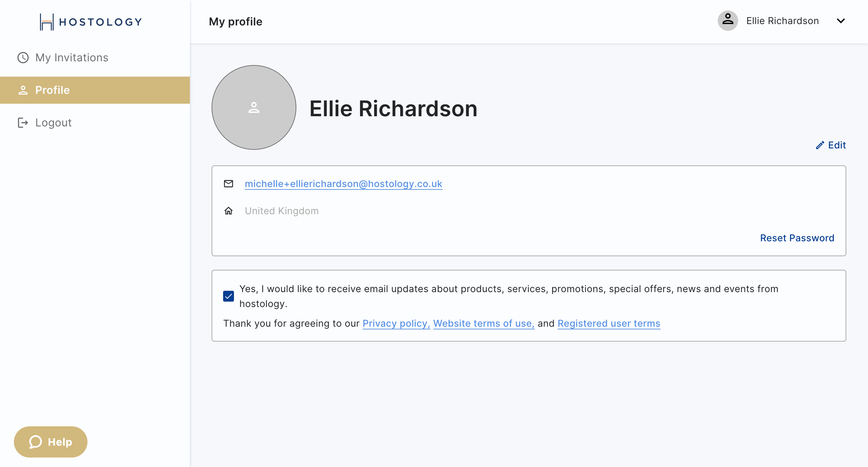Screen dimensions: 868x467
Task: Click the large grey profile picture placeholder
Action: click(x=254, y=107)
